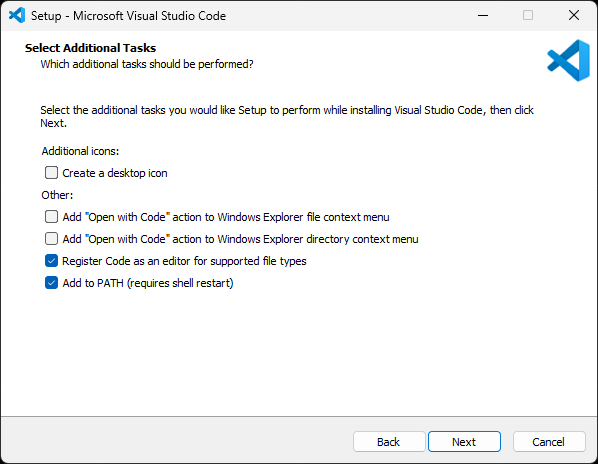Click the greyed-out maximize window button
The image size is (598, 464).
coord(528,16)
